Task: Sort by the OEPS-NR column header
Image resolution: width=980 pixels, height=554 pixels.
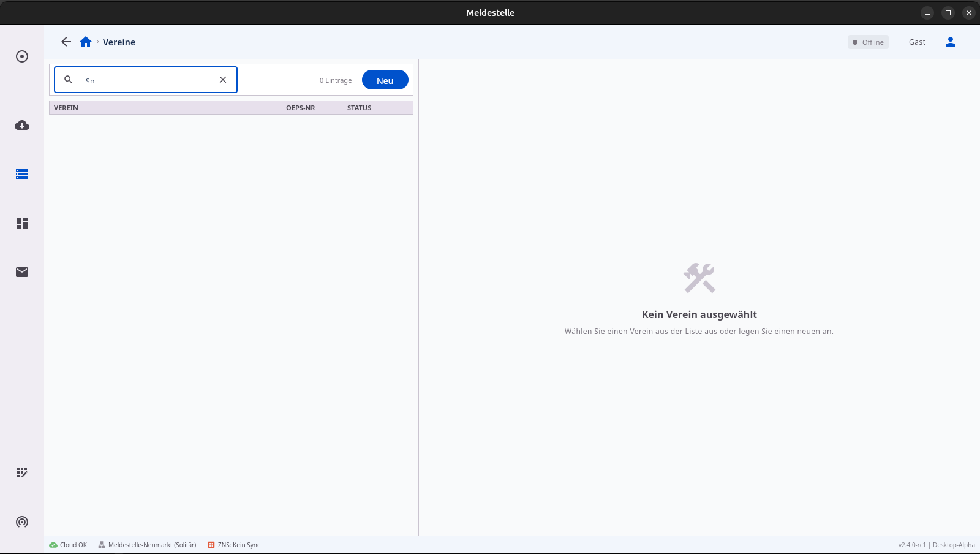Action: pos(300,108)
